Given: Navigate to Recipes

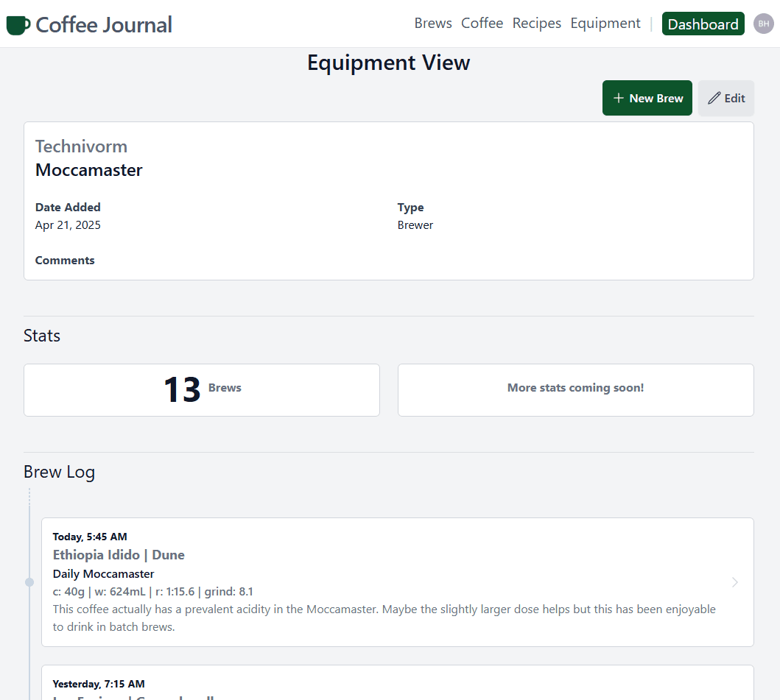Looking at the screenshot, I should click(536, 24).
